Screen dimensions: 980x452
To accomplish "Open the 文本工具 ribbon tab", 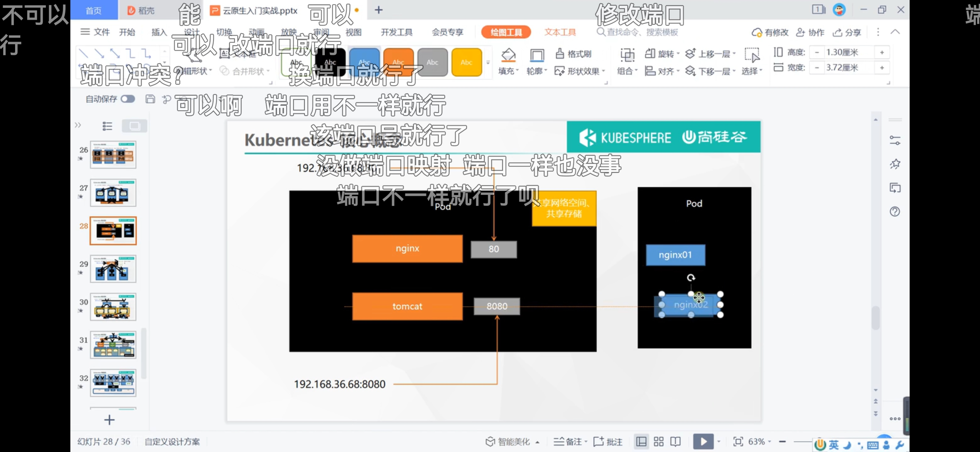I will click(x=560, y=32).
